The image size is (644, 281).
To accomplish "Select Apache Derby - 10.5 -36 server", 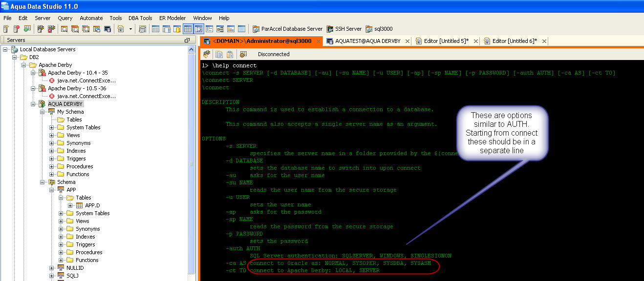I will pos(77,88).
